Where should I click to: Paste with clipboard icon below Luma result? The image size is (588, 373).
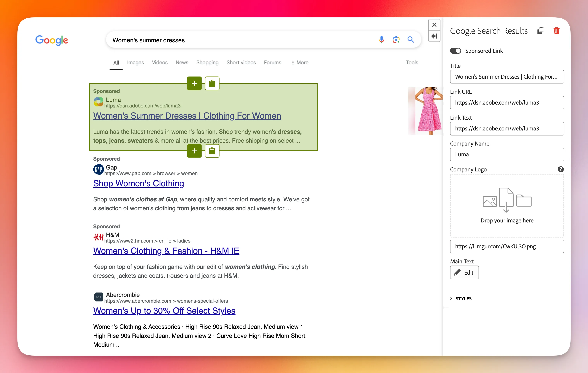(x=212, y=151)
